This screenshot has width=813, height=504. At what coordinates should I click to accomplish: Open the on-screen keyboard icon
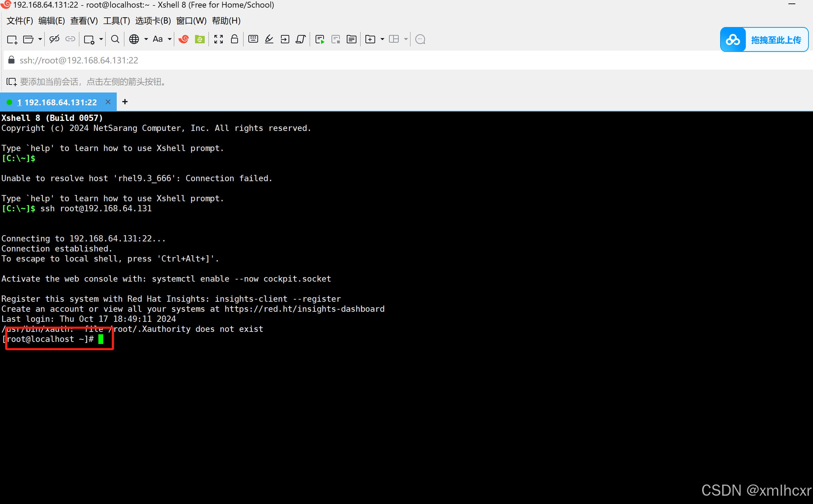point(253,39)
